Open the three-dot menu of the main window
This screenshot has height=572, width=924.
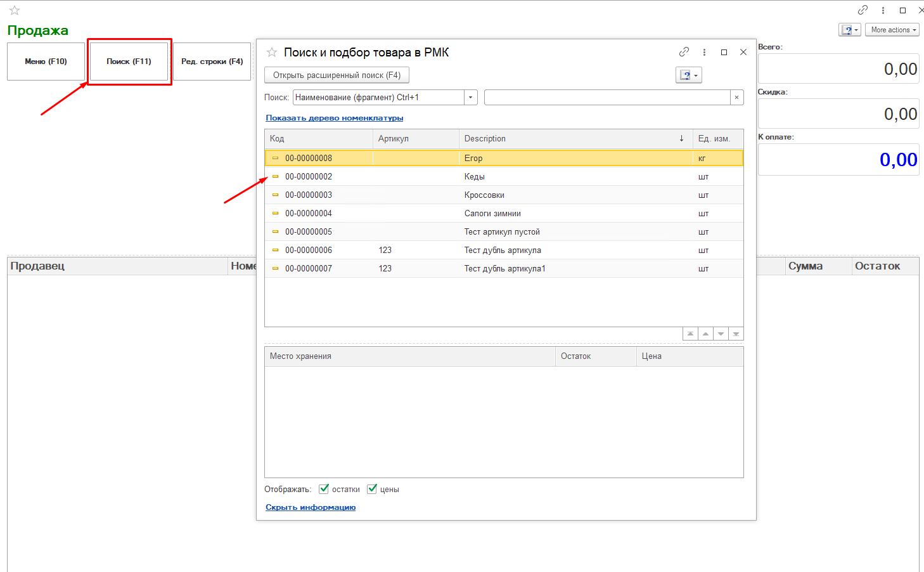(883, 10)
